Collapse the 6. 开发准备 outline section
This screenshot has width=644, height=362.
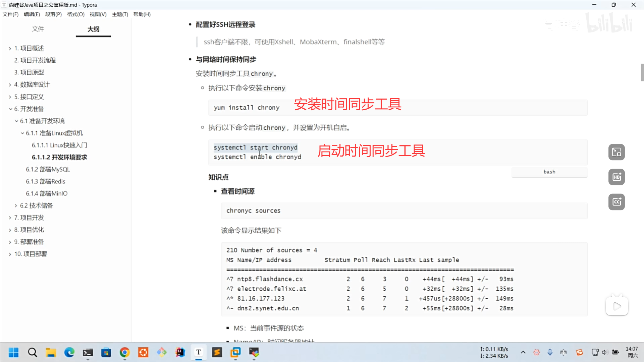(x=10, y=109)
